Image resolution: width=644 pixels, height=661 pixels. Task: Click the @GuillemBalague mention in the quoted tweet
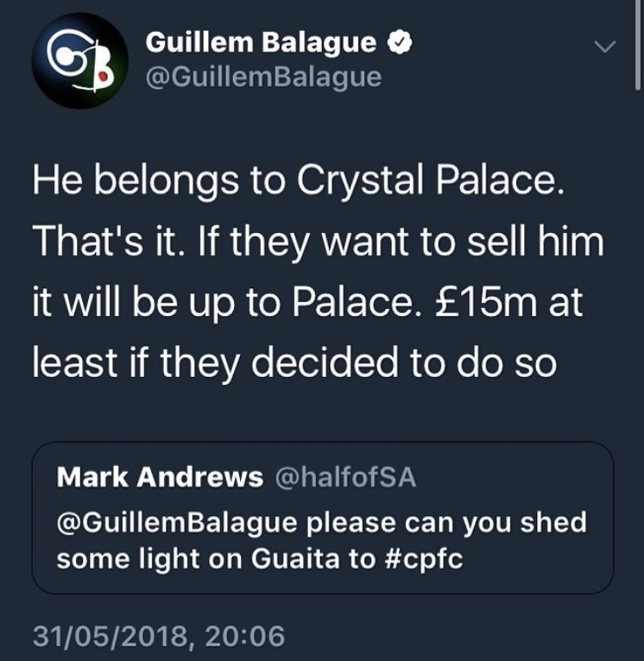(175, 523)
